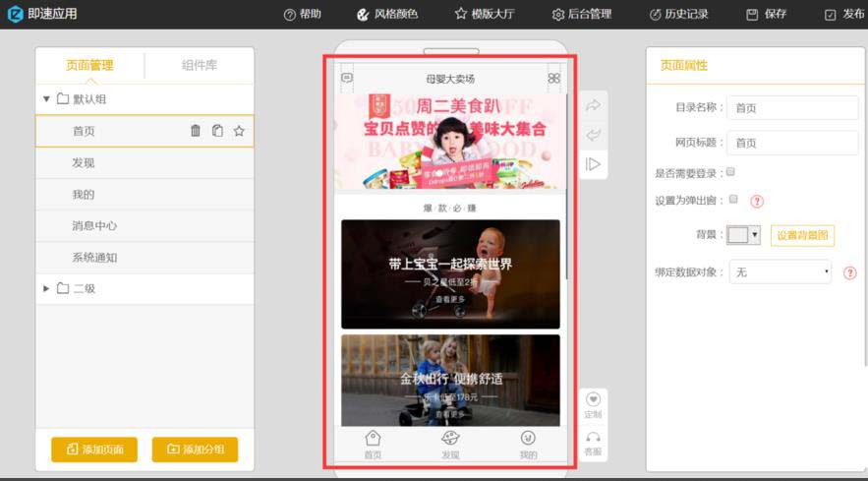Click the 定制 heart icon
The height and width of the screenshot is (481, 868).
point(593,399)
